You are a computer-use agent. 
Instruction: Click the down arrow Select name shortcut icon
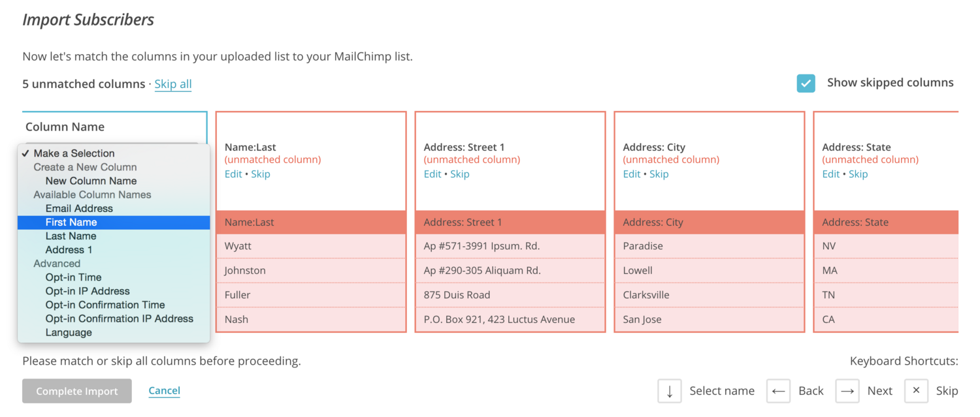(x=670, y=391)
